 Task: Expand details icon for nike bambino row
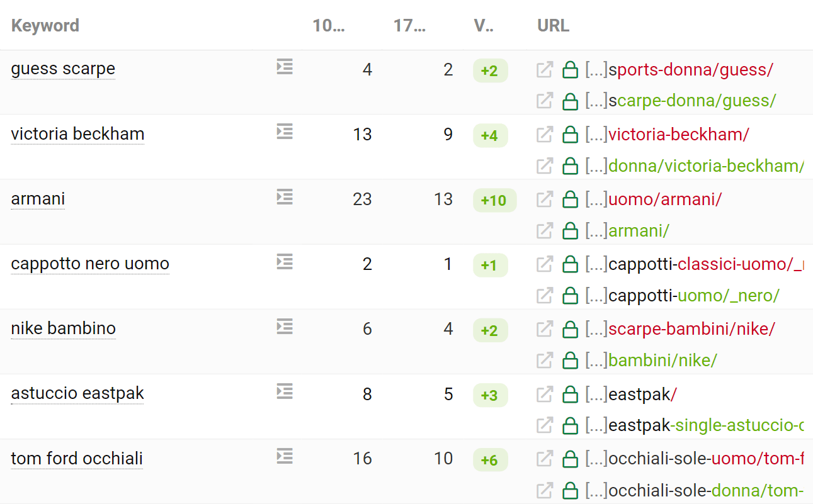(x=285, y=327)
